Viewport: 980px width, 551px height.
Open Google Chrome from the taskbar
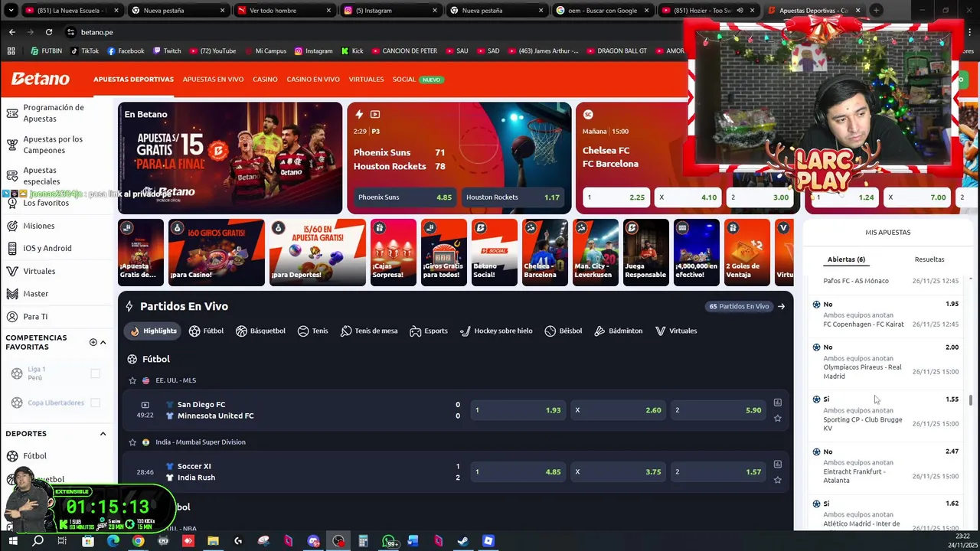[138, 541]
